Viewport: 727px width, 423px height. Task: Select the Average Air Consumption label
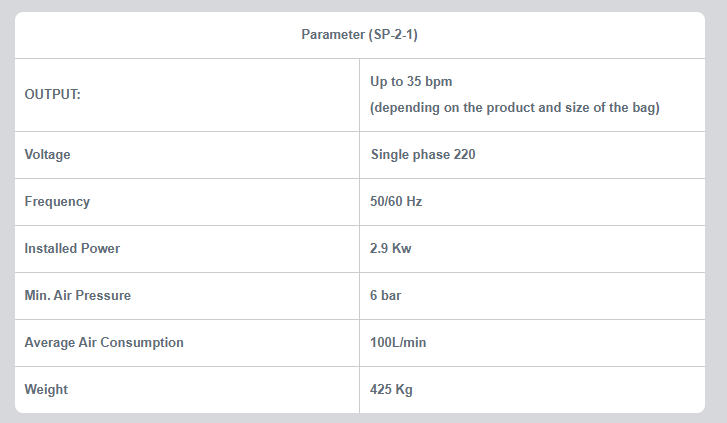tap(104, 343)
